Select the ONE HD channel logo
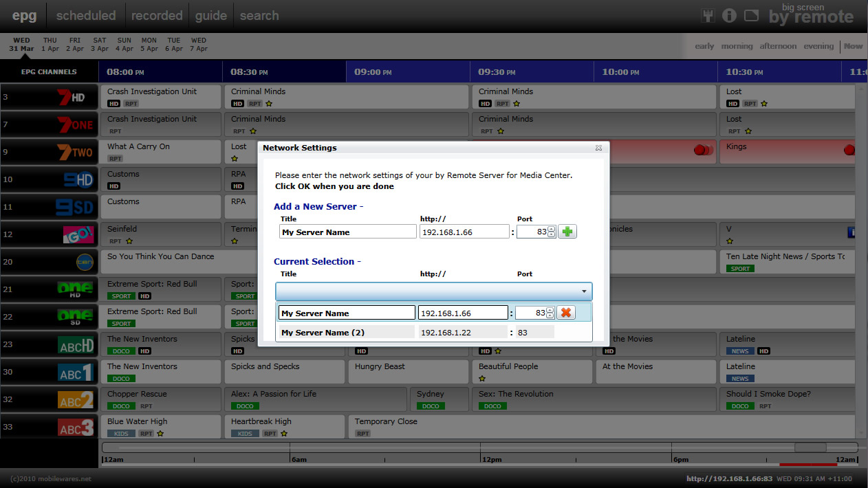This screenshot has width=868, height=488. [x=76, y=289]
